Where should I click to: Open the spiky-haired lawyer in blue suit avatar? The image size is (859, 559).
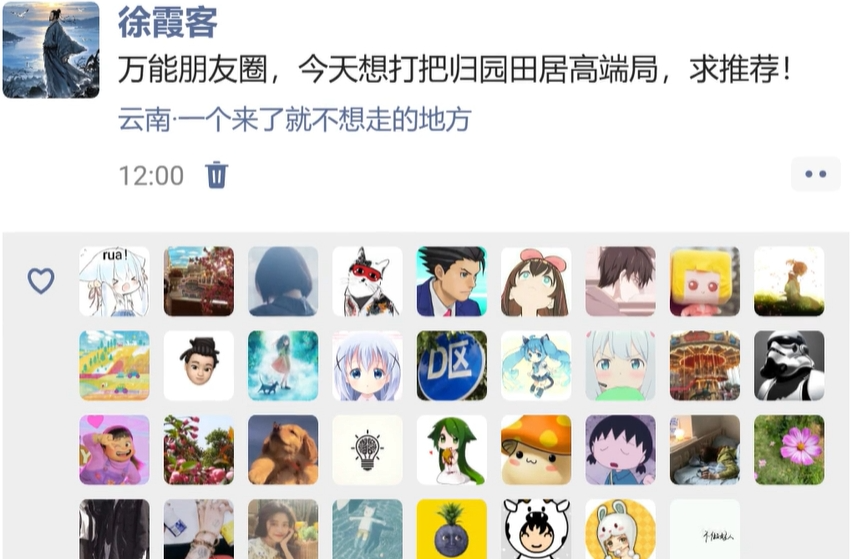click(451, 281)
